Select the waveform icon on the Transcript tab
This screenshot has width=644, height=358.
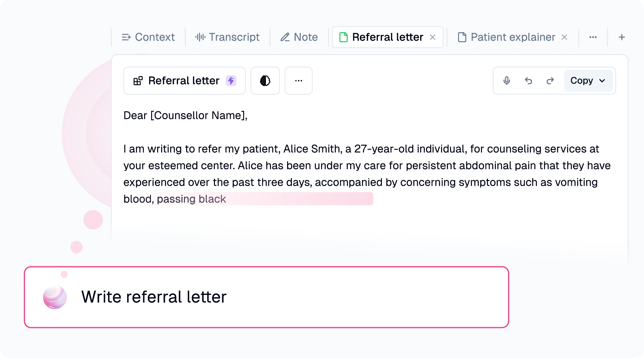(x=200, y=37)
